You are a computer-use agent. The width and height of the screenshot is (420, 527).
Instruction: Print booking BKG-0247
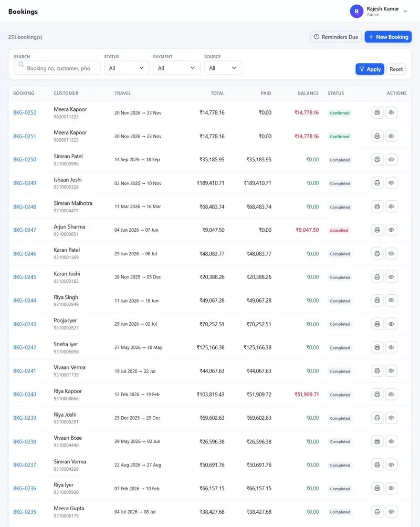coord(377,230)
